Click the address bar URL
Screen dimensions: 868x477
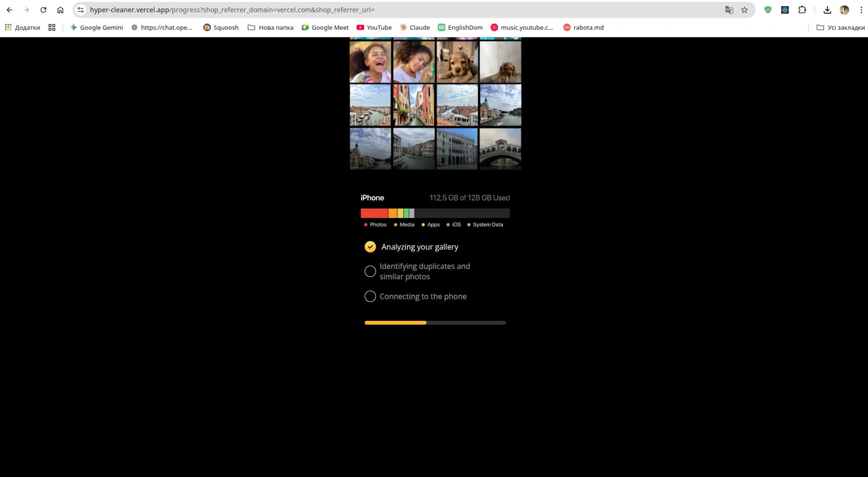[232, 10]
